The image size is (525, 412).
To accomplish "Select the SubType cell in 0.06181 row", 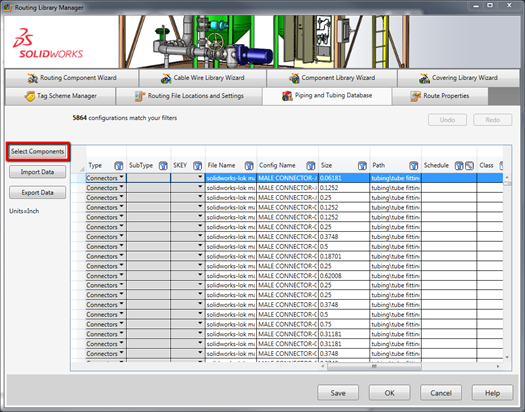I will tap(148, 178).
